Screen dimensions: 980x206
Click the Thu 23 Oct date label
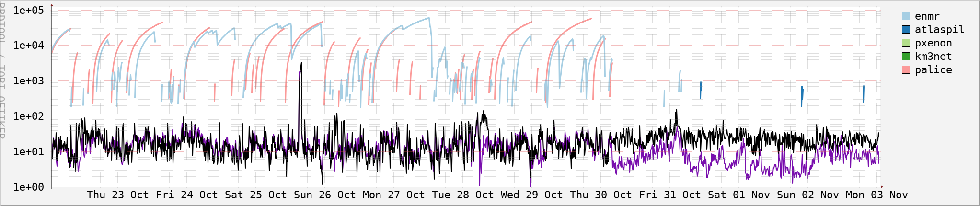(118, 195)
